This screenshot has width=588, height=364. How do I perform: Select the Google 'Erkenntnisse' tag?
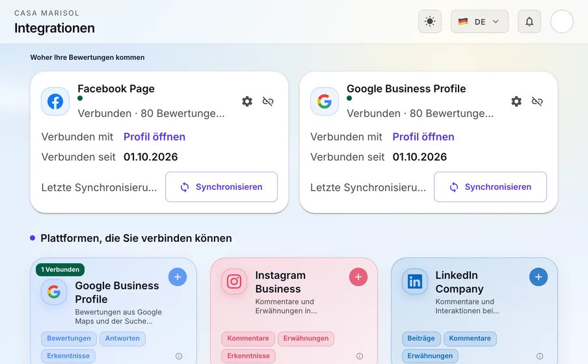tap(68, 356)
